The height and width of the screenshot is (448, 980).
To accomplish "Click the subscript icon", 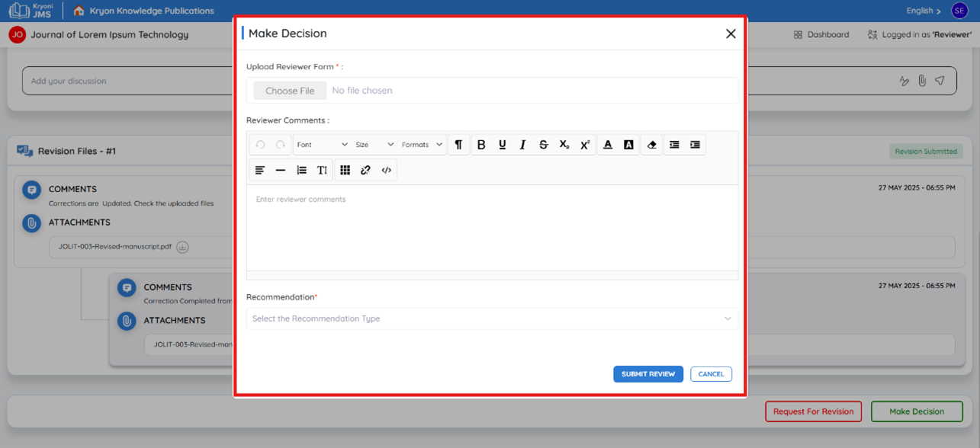I will [x=564, y=145].
